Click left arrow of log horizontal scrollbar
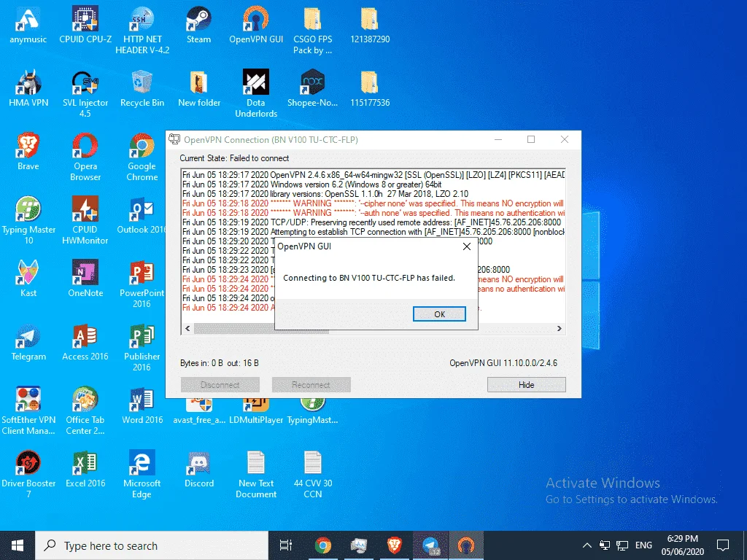Image resolution: width=747 pixels, height=560 pixels. pyautogui.click(x=187, y=329)
